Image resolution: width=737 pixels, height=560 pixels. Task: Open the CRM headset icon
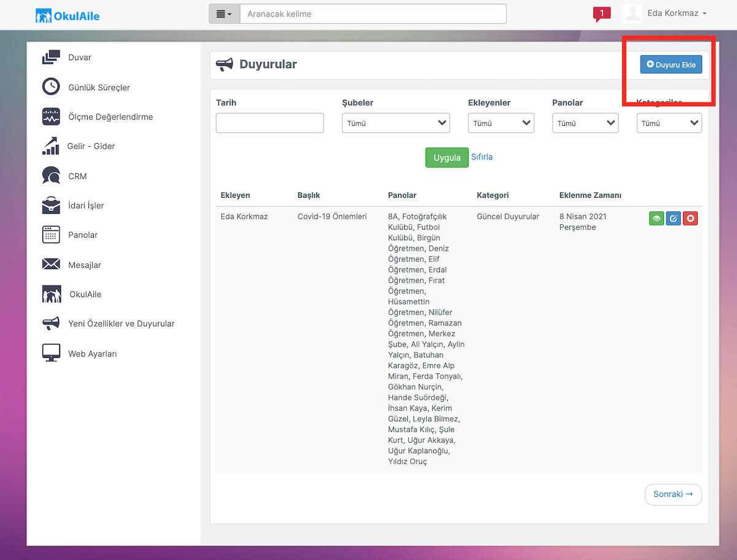51,176
